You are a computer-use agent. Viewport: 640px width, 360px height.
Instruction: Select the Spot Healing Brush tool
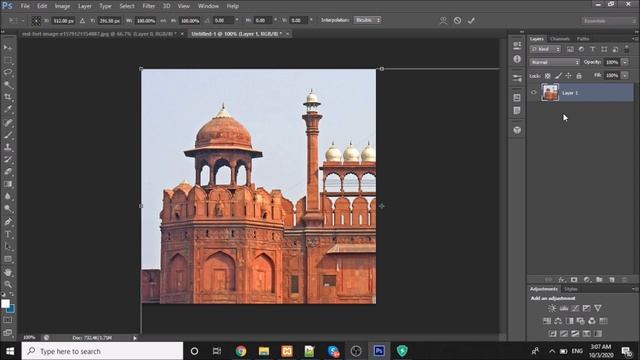click(x=8, y=122)
